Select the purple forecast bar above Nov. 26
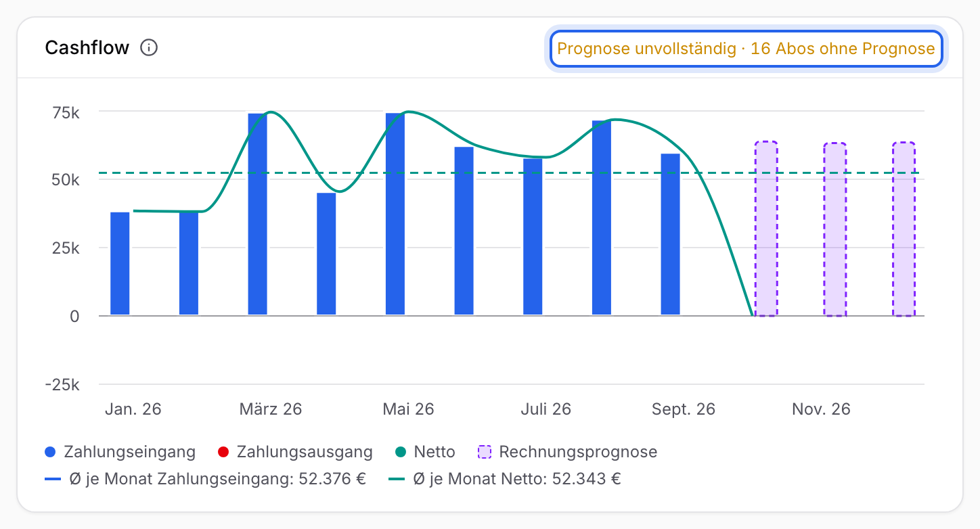This screenshot has height=529, width=980. pos(834,229)
